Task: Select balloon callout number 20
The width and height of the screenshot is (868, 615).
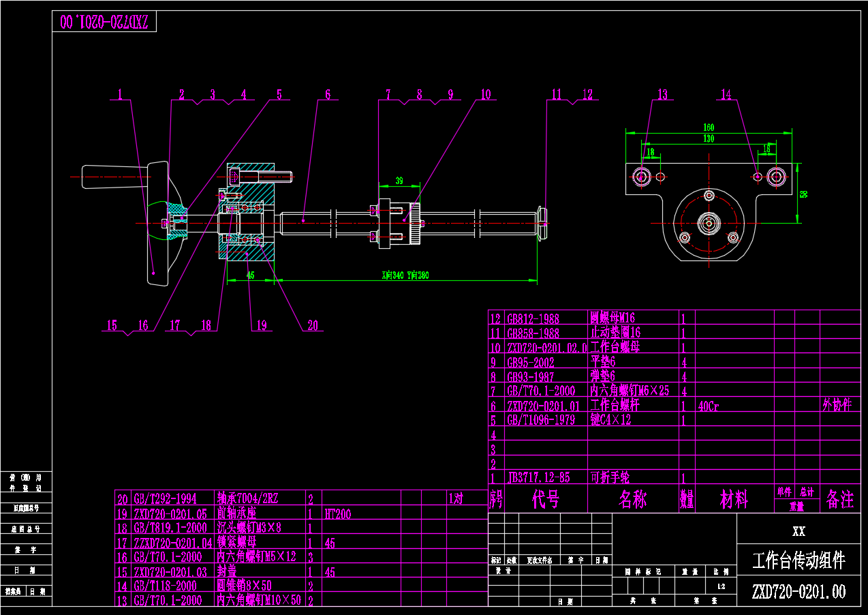Action: point(312,325)
